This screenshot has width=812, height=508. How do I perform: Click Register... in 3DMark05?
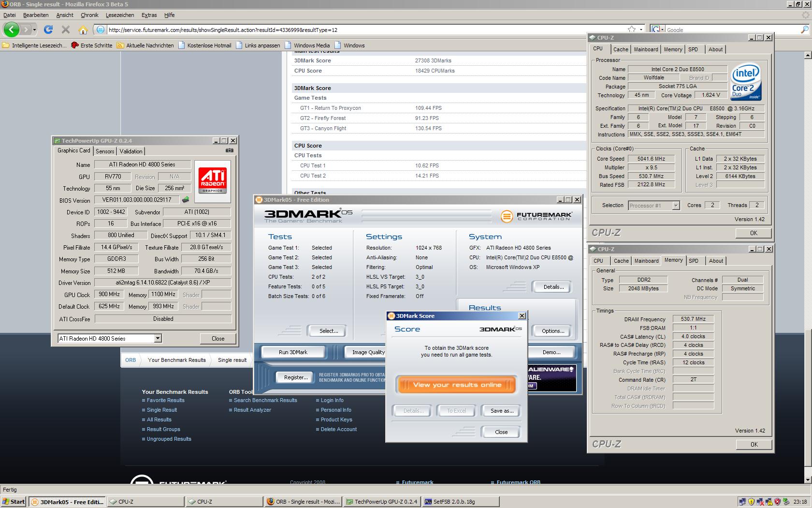[x=296, y=377]
